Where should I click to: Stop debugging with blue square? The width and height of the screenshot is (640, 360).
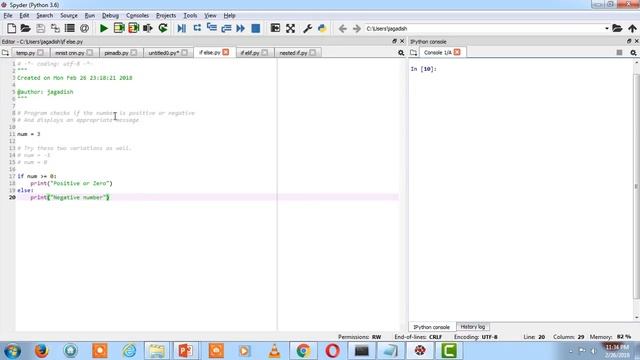[256, 28]
